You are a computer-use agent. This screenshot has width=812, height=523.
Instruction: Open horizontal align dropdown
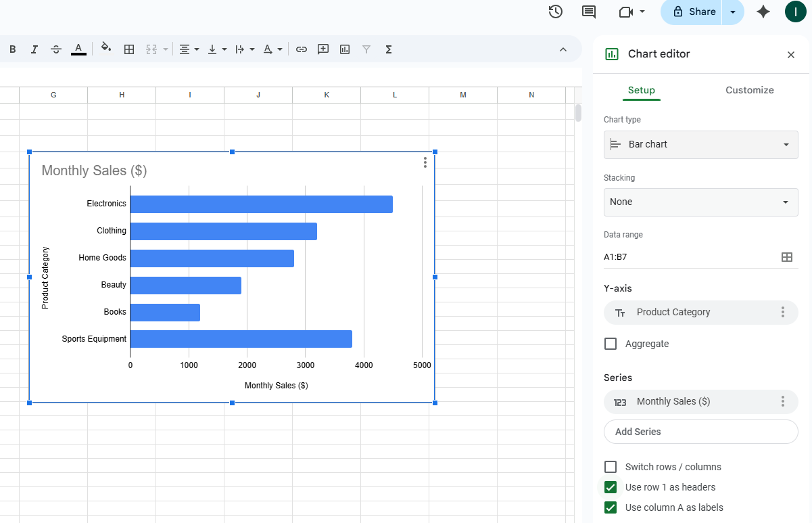pyautogui.click(x=189, y=49)
